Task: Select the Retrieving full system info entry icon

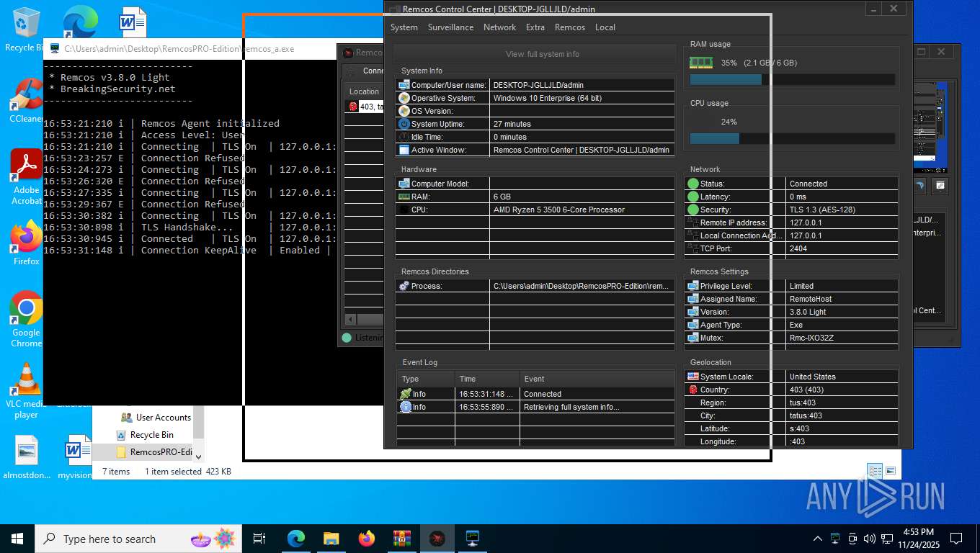Action: pyautogui.click(x=406, y=407)
